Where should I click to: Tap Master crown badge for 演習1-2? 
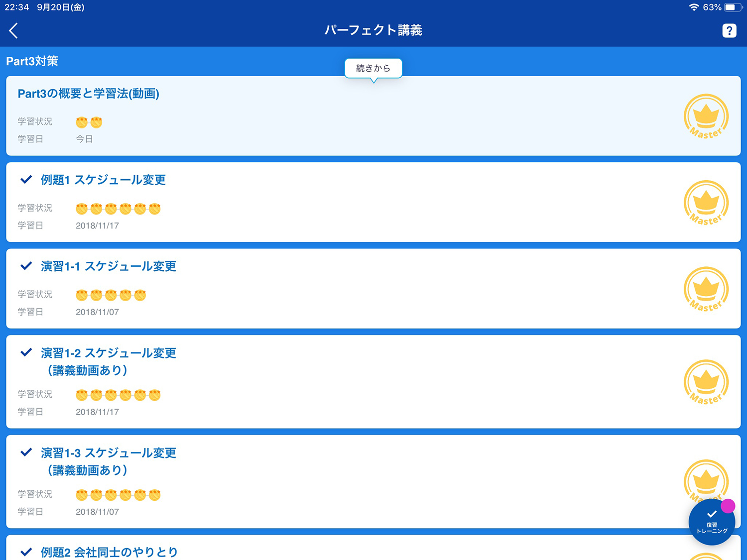(x=706, y=382)
